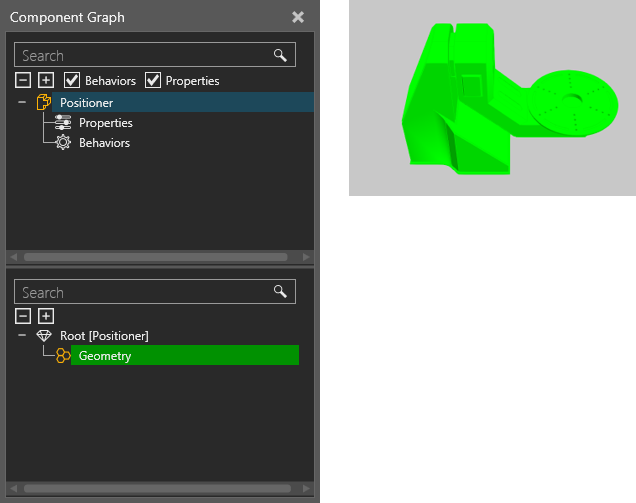Select the Geometry tree item
Image resolution: width=636 pixels, height=503 pixels.
point(105,356)
